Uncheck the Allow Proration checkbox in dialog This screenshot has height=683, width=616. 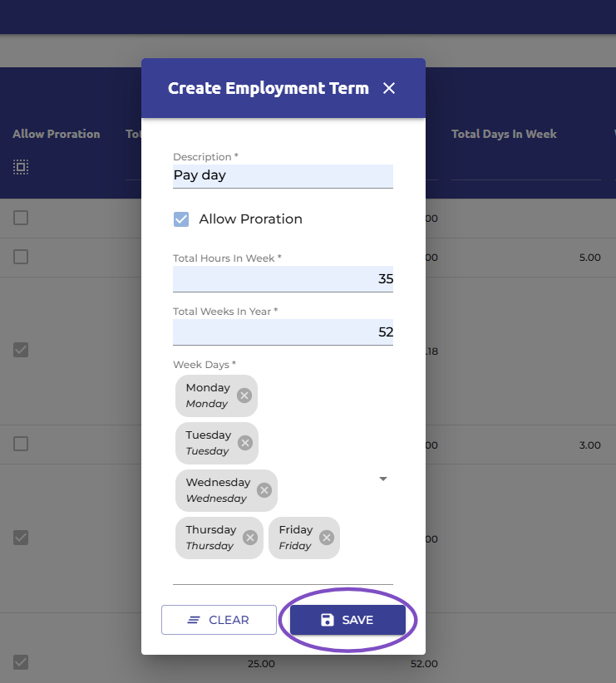click(x=181, y=219)
